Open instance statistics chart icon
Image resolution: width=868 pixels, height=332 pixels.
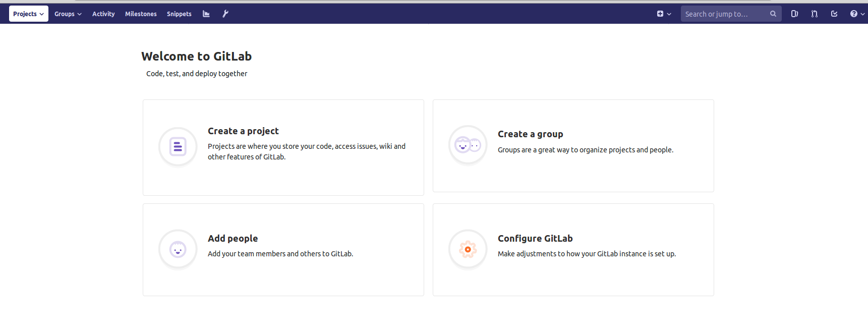[x=206, y=14]
